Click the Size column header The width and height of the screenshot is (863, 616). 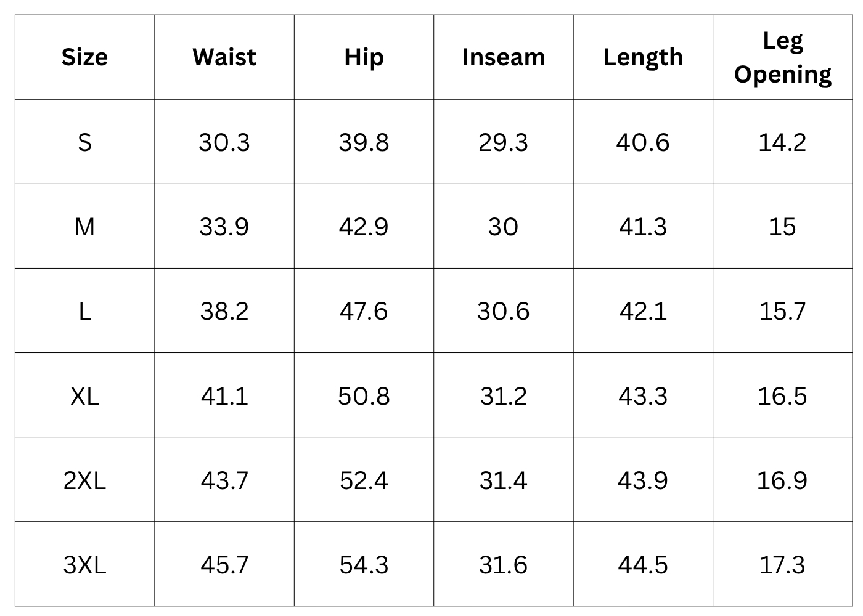tap(84, 57)
